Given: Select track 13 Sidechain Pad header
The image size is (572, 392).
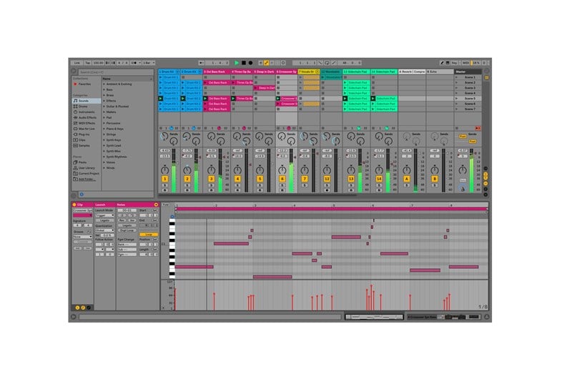Looking at the screenshot, I should (356, 72).
